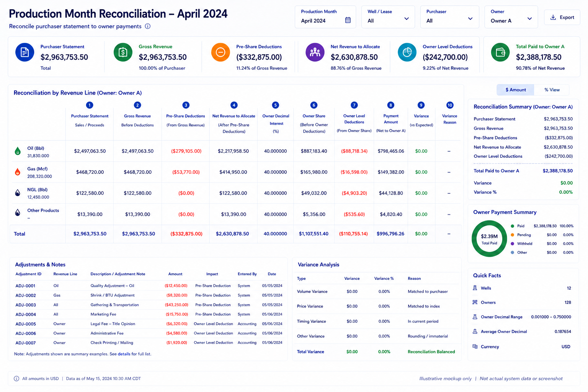This screenshot has width=588, height=392.
Task: Switch to the % View toggle
Action: click(552, 90)
